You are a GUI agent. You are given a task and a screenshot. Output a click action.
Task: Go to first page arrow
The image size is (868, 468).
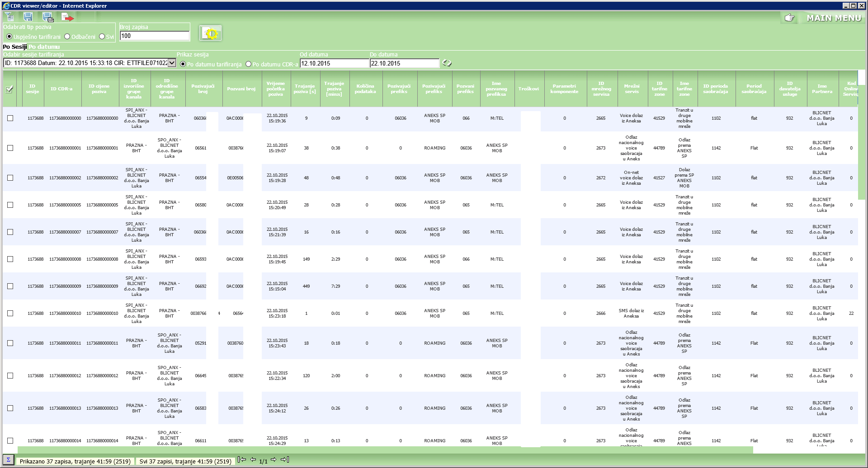point(242,460)
